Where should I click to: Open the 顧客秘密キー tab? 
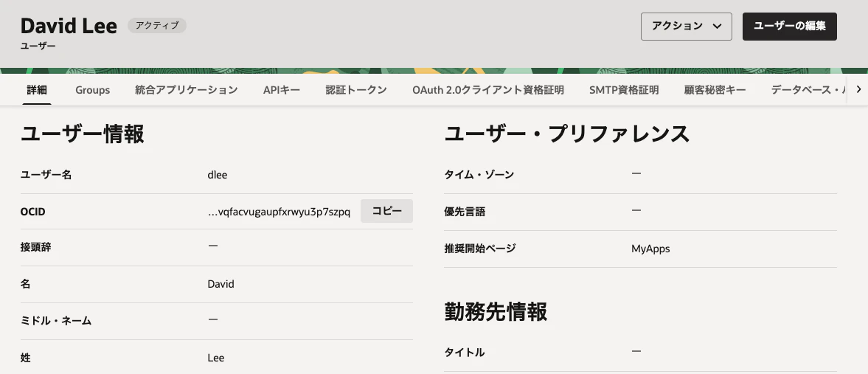point(715,90)
